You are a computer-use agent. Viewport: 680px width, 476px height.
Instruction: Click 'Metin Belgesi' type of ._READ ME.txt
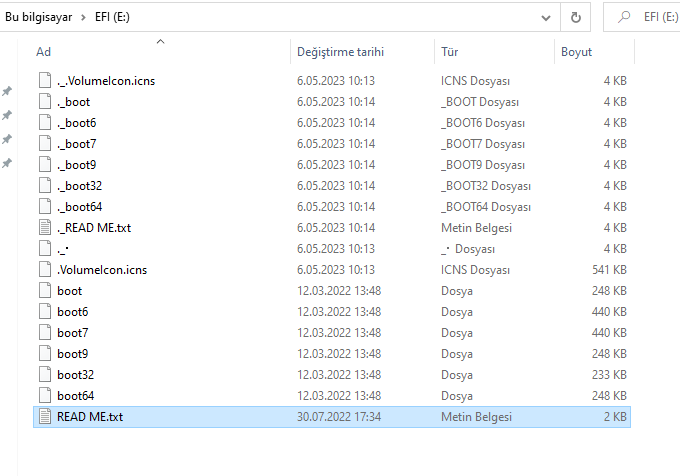(x=476, y=228)
